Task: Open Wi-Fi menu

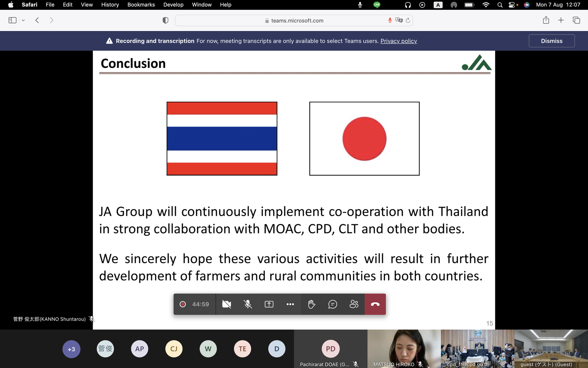Action: 486,5
